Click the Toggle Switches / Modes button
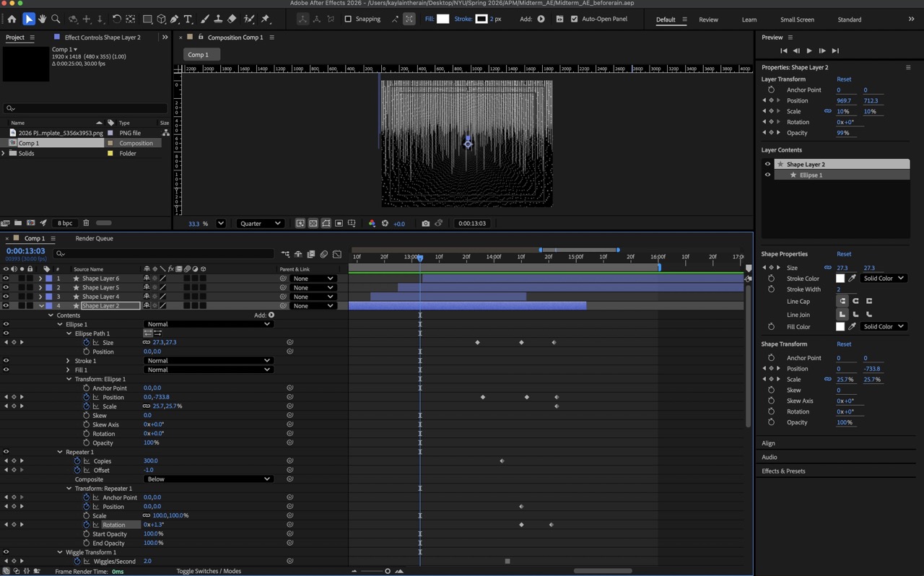The image size is (924, 576). click(x=209, y=571)
